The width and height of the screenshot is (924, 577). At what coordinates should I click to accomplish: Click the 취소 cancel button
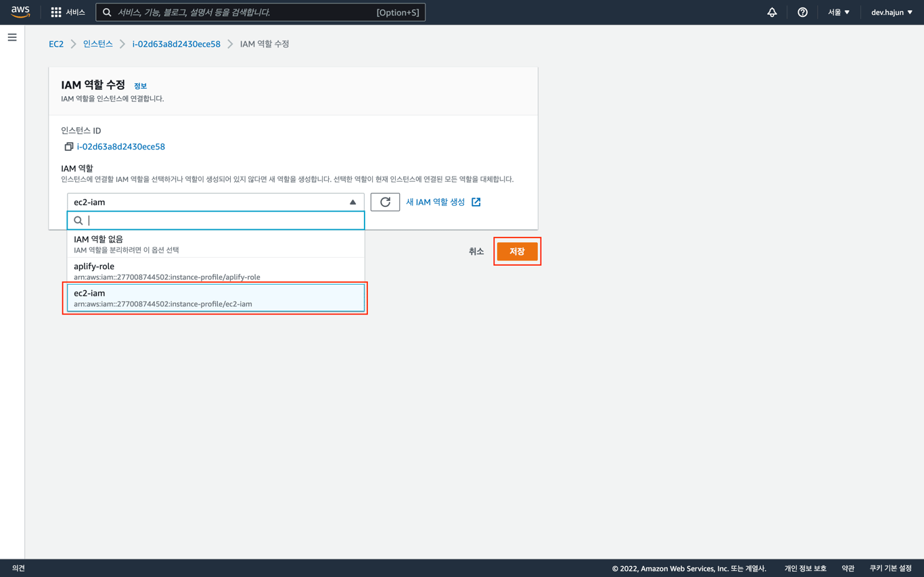[476, 252]
